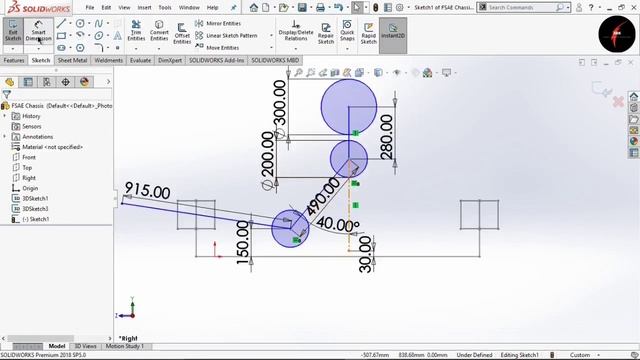Open the Smart Dimension dropdown arrow

(x=38, y=49)
